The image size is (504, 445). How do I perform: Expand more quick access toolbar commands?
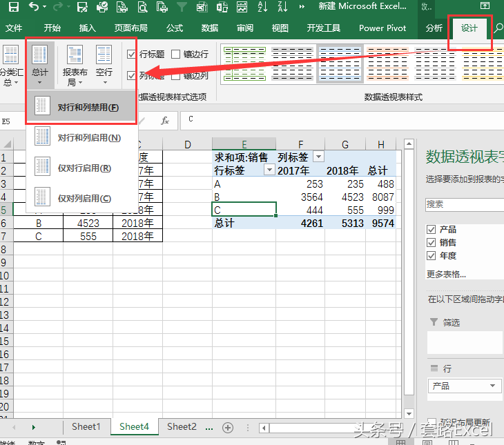(x=302, y=7)
